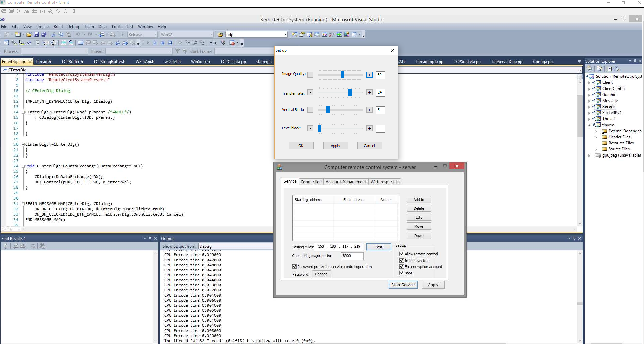Expand the Client project tree node
The height and width of the screenshot is (344, 644).
[x=589, y=82]
